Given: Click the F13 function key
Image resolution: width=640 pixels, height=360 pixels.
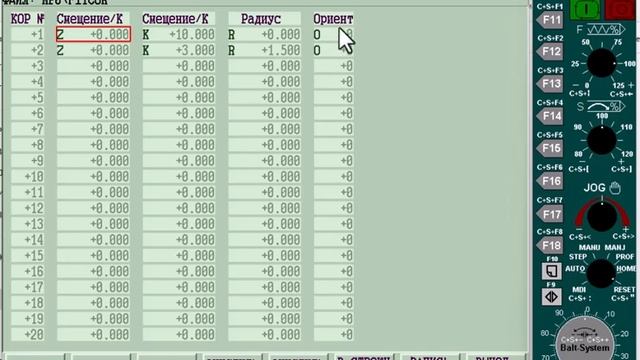Looking at the screenshot, I should (x=550, y=84).
